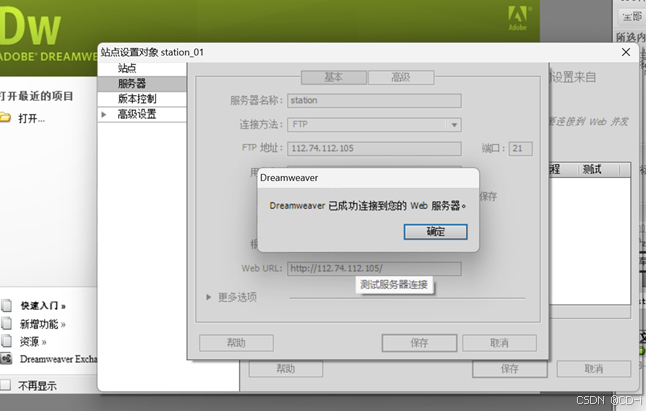The height and width of the screenshot is (412, 647).
Task: Click 保存 at bottom of site setup window
Action: click(x=510, y=369)
